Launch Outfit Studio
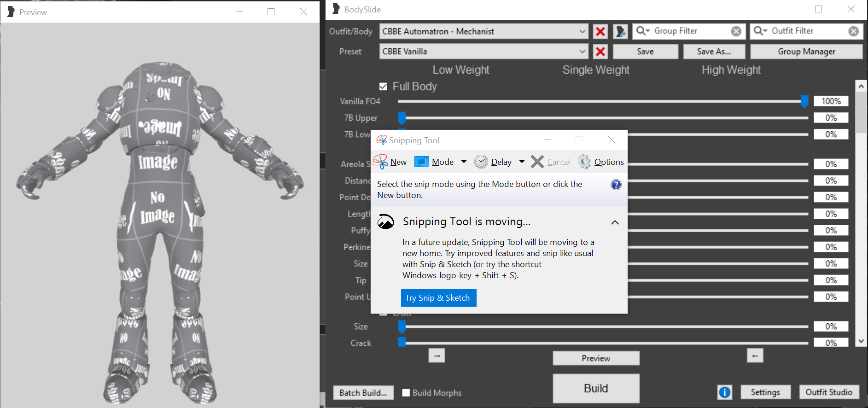This screenshot has height=408, width=868. coord(829,392)
